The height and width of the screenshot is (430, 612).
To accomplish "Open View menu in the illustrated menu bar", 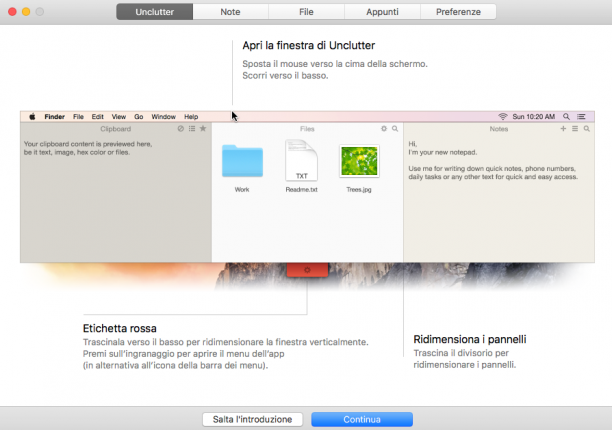I will click(119, 117).
